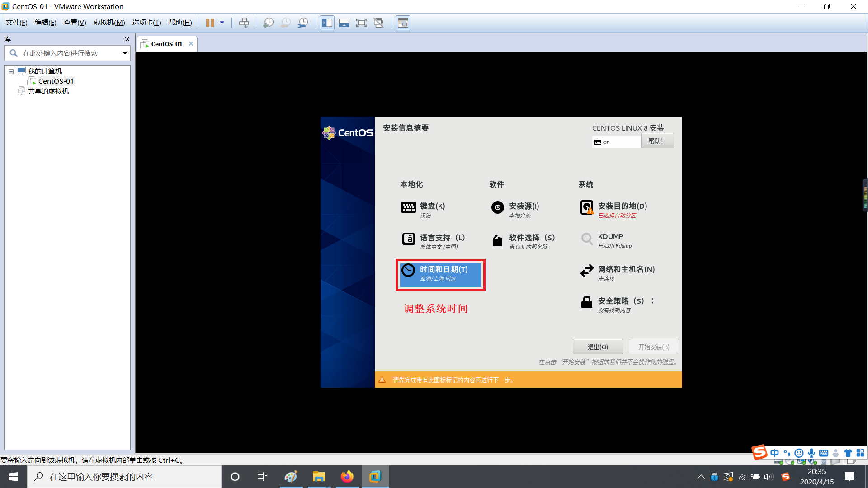Viewport: 868px width, 488px height.
Task: Click the Sogou input method S logo
Action: 759,452
